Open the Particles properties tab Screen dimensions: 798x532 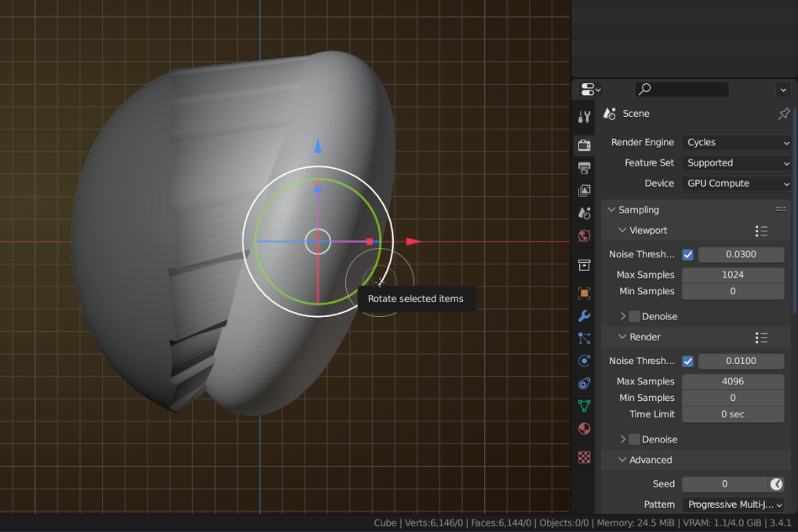coord(585,338)
